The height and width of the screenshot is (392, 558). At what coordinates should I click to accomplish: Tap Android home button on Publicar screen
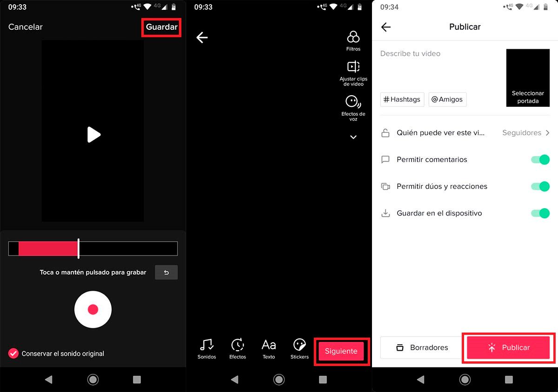tap(465, 379)
